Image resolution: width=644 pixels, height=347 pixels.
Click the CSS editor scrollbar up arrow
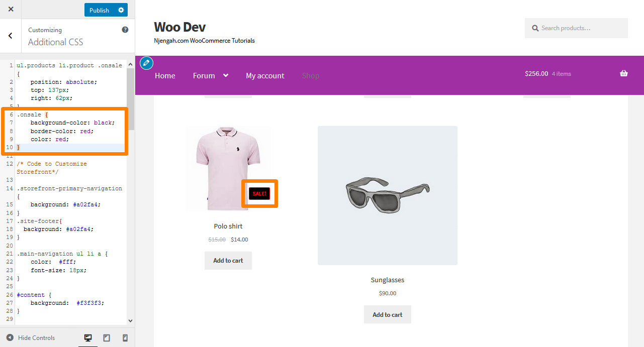click(x=131, y=64)
